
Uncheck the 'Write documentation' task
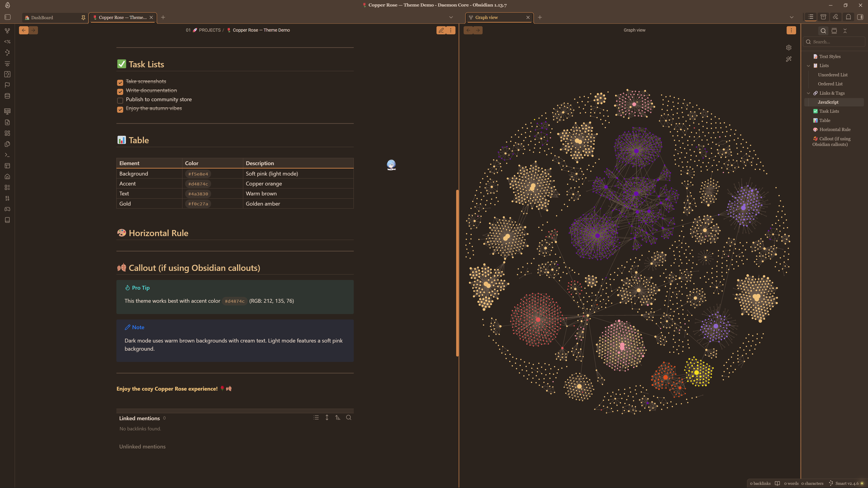(x=120, y=91)
